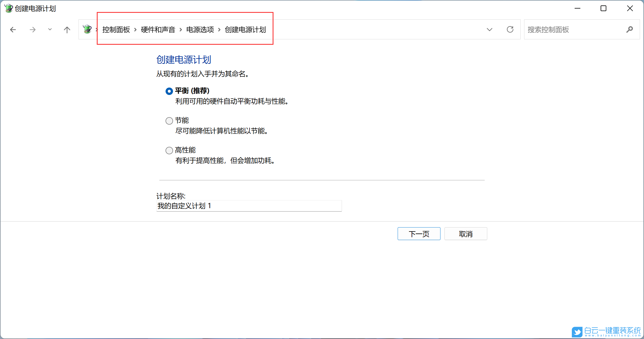Click the 下一页 button
The image size is (644, 339).
pyautogui.click(x=419, y=234)
